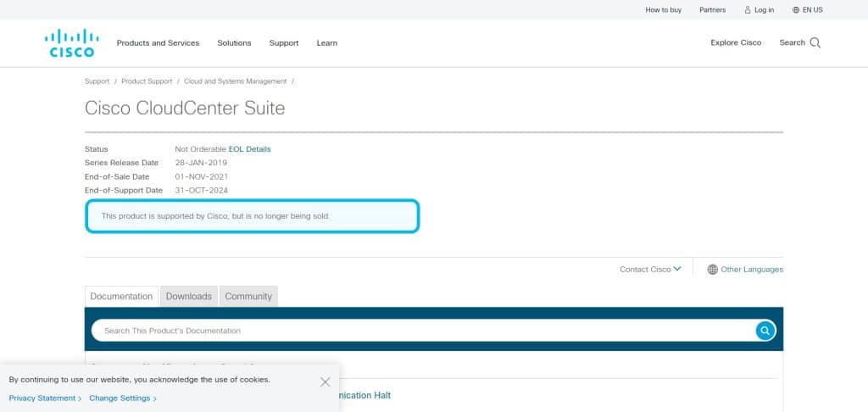
Task: Open the Learn menu
Action: (x=326, y=42)
